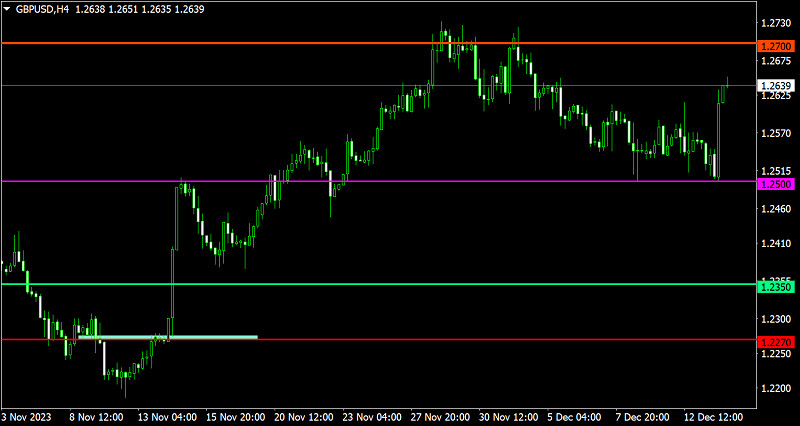Screen dimensions: 800x426
Task: Click the 1.2570 value on price scale
Action: (x=776, y=133)
